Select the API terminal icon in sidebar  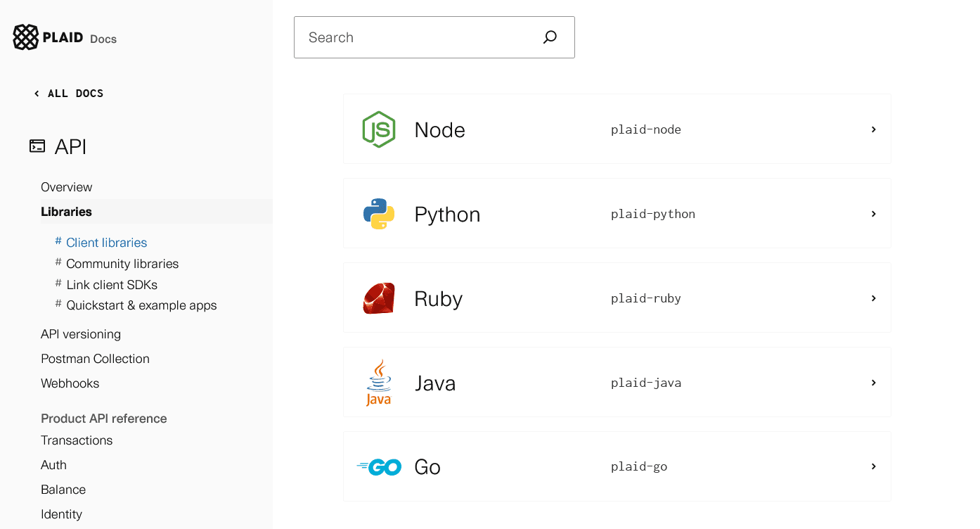pos(37,146)
